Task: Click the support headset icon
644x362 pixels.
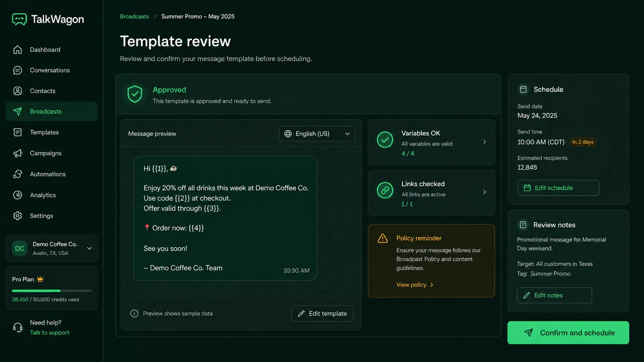Action: (x=18, y=327)
